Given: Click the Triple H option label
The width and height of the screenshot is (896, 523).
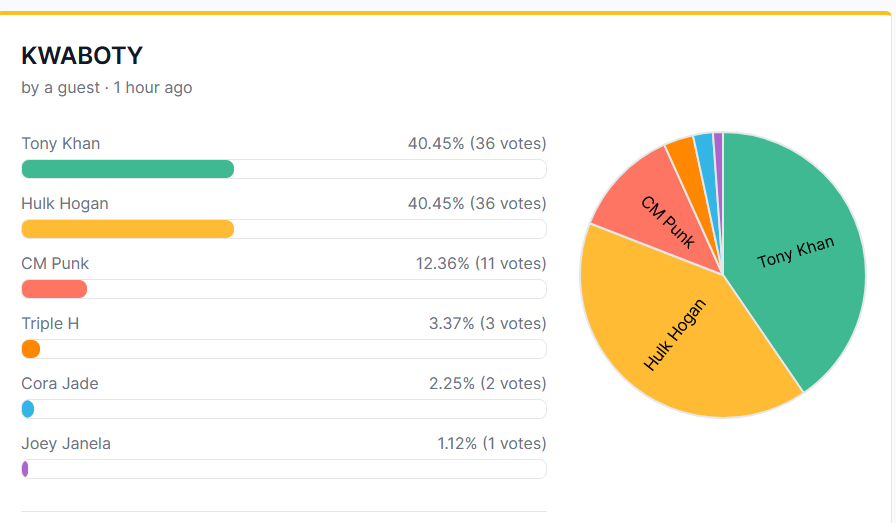Looking at the screenshot, I should (50, 324).
